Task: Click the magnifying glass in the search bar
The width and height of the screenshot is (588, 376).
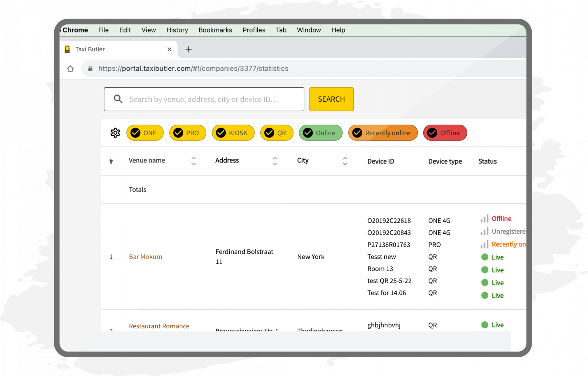Action: point(118,99)
